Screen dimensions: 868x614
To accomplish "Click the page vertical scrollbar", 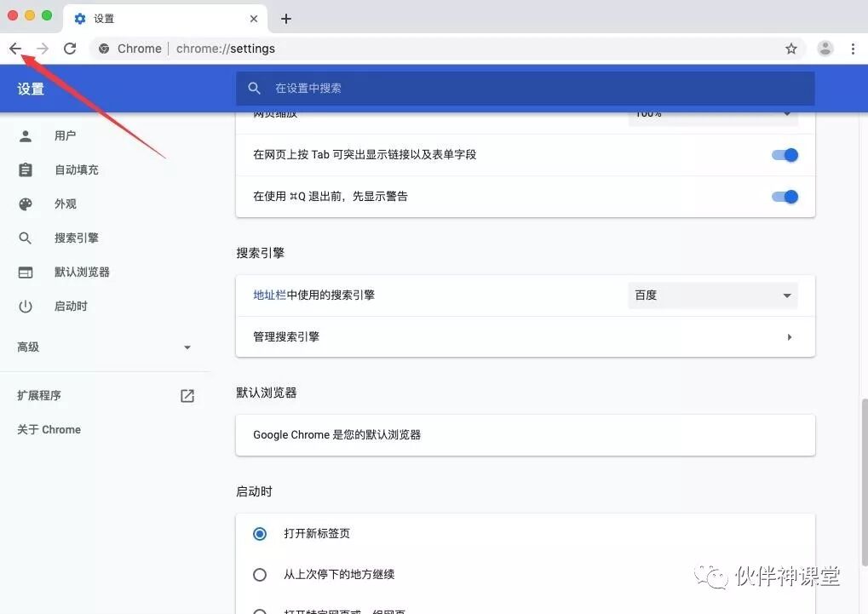I will (x=864, y=482).
